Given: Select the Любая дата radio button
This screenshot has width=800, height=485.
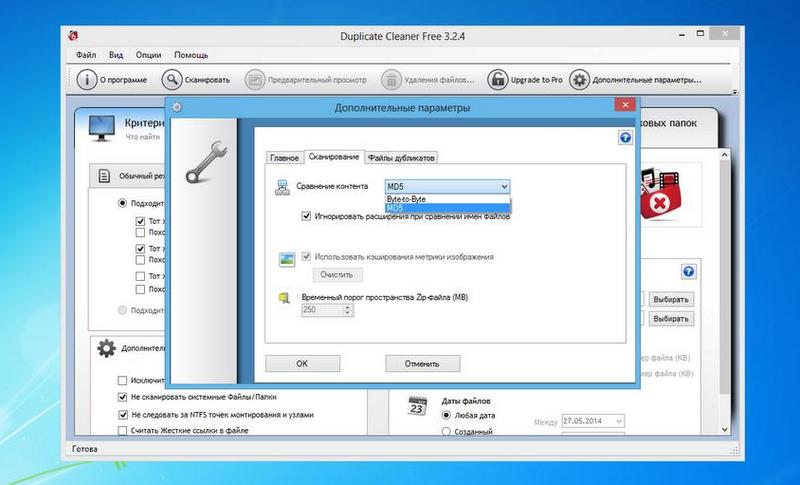Looking at the screenshot, I should point(446,415).
